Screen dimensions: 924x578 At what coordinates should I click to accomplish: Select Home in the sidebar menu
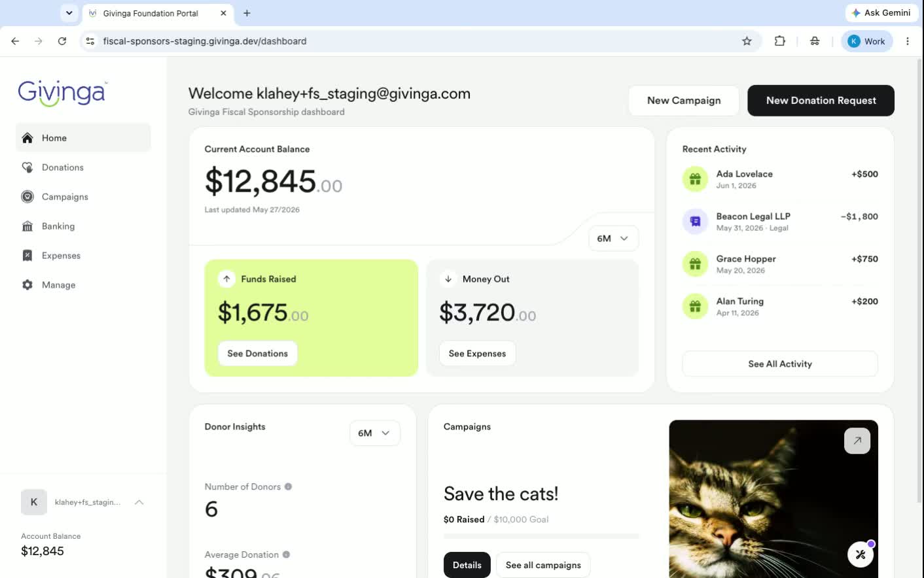pos(83,138)
